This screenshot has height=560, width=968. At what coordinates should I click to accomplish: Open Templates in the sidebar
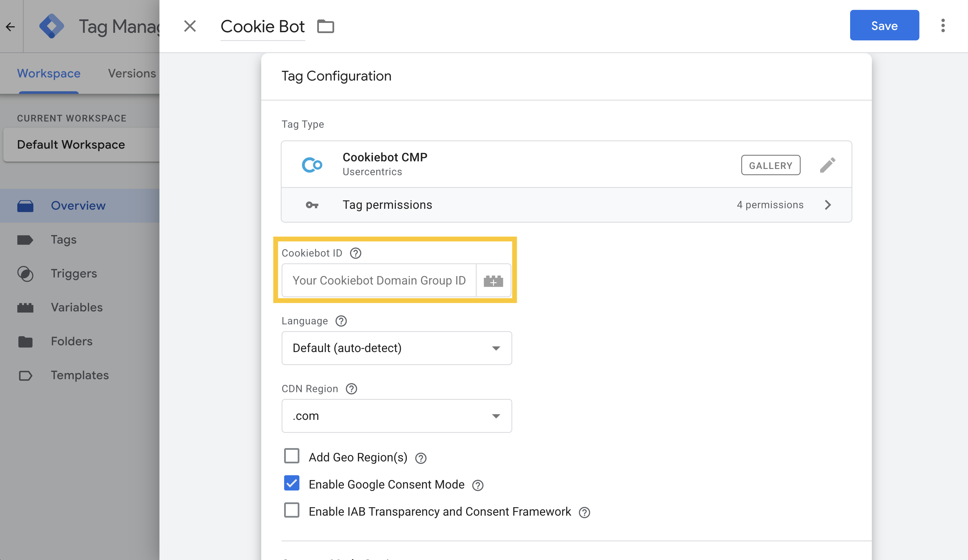pos(79,375)
